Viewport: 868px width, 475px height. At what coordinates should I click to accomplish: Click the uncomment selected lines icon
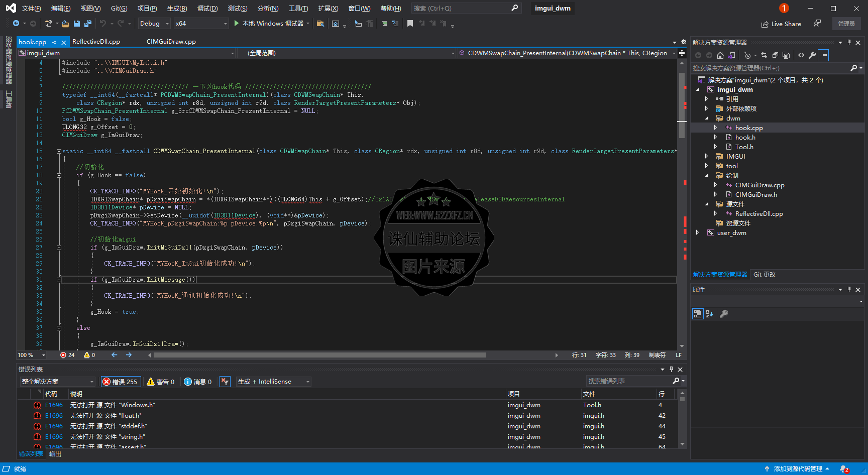click(x=395, y=24)
